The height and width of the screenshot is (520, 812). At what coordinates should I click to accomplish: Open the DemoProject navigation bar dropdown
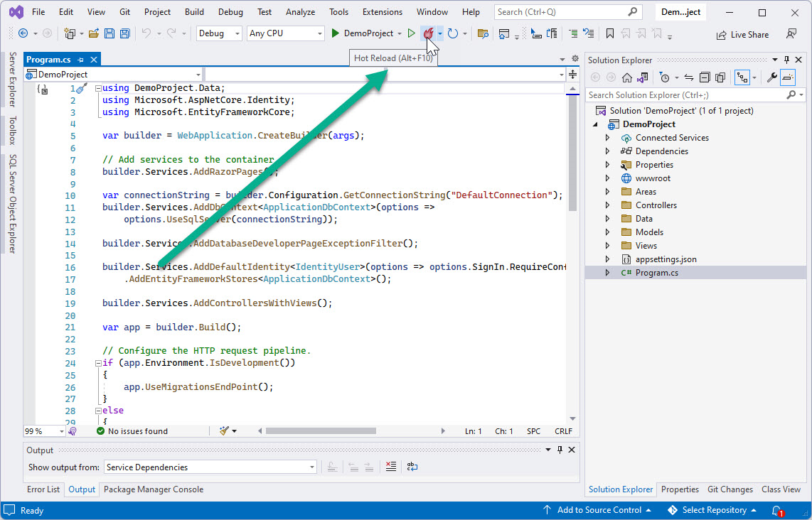click(114, 75)
